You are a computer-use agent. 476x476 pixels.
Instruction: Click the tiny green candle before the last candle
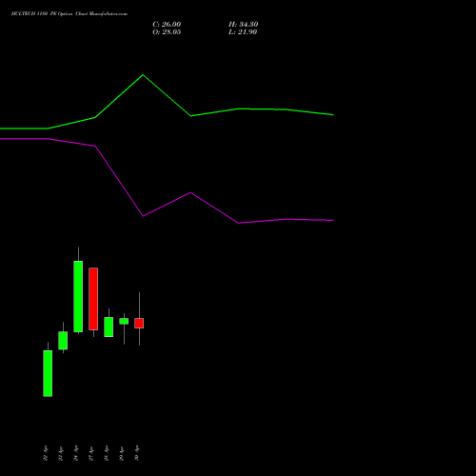[x=124, y=321]
